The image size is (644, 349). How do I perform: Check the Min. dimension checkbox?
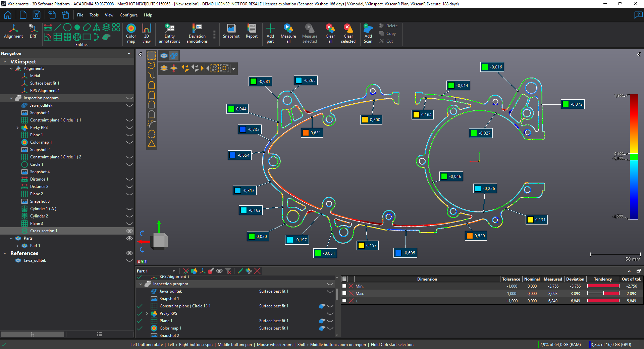(x=344, y=286)
